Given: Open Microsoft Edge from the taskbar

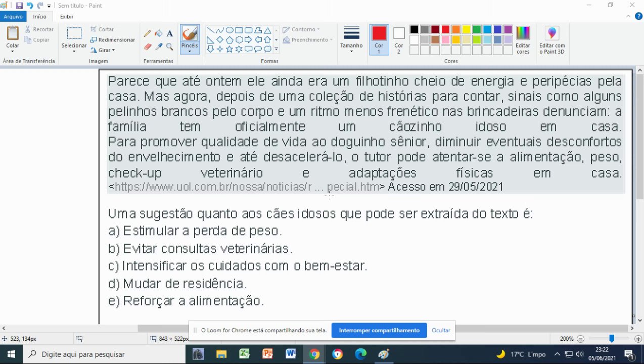Looking at the screenshot, I should [360, 354].
